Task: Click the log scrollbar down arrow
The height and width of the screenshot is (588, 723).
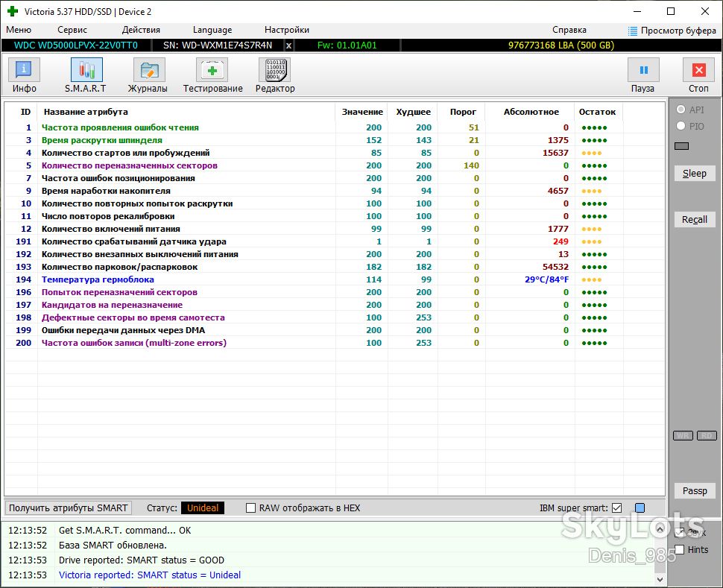Action: (660, 579)
